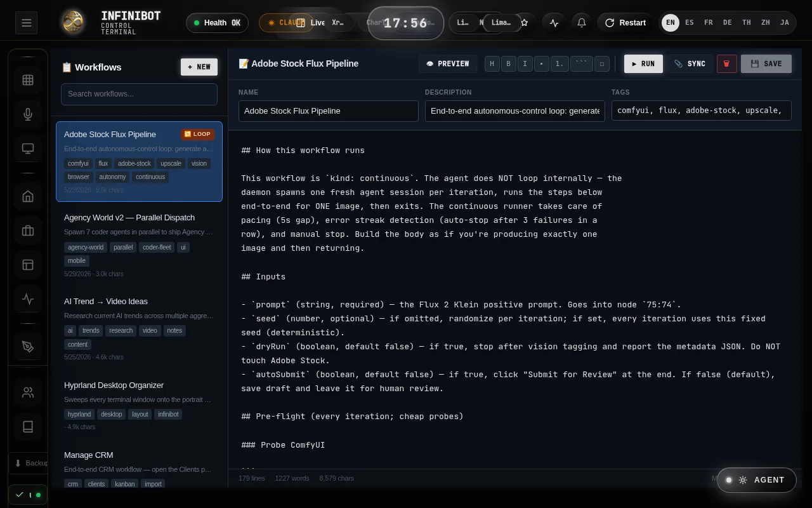Apply bold with the B button
Screen dimensions: 812x508
pyautogui.click(x=508, y=63)
